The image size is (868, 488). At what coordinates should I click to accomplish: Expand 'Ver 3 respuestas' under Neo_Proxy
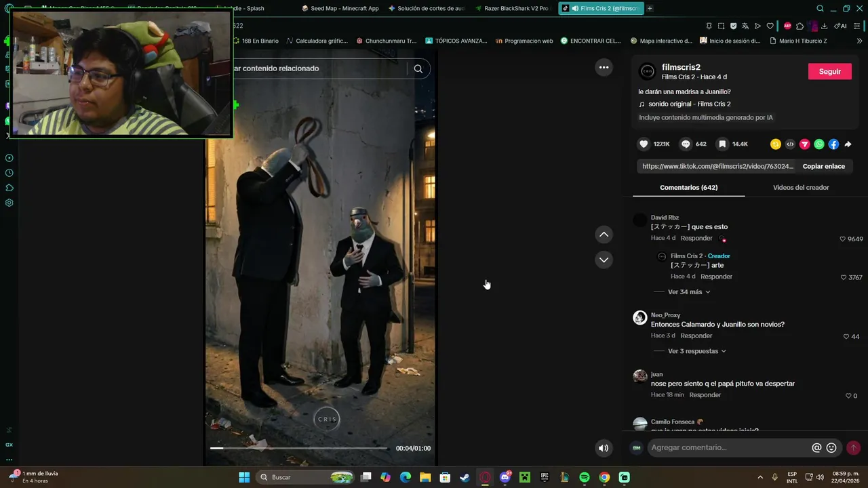[697, 351]
